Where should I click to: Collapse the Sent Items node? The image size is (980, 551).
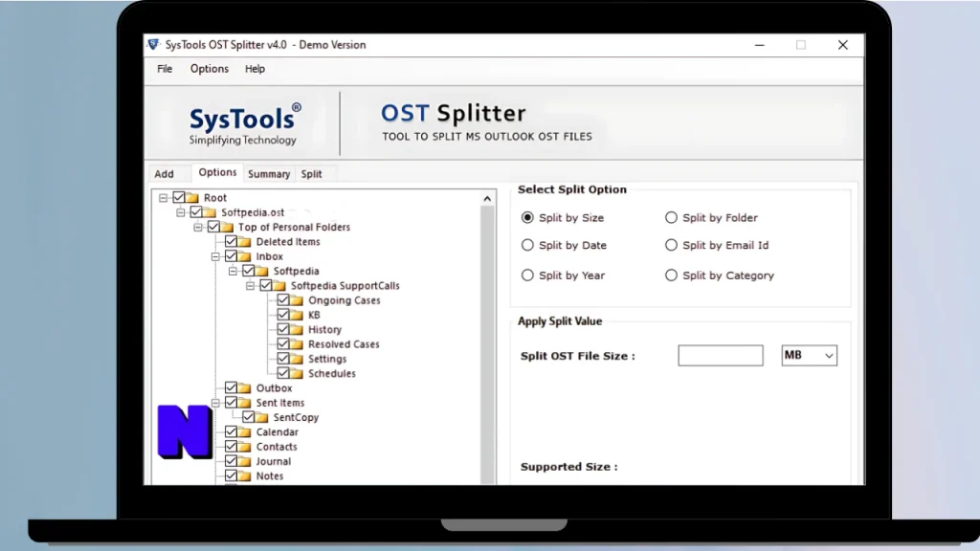(215, 403)
